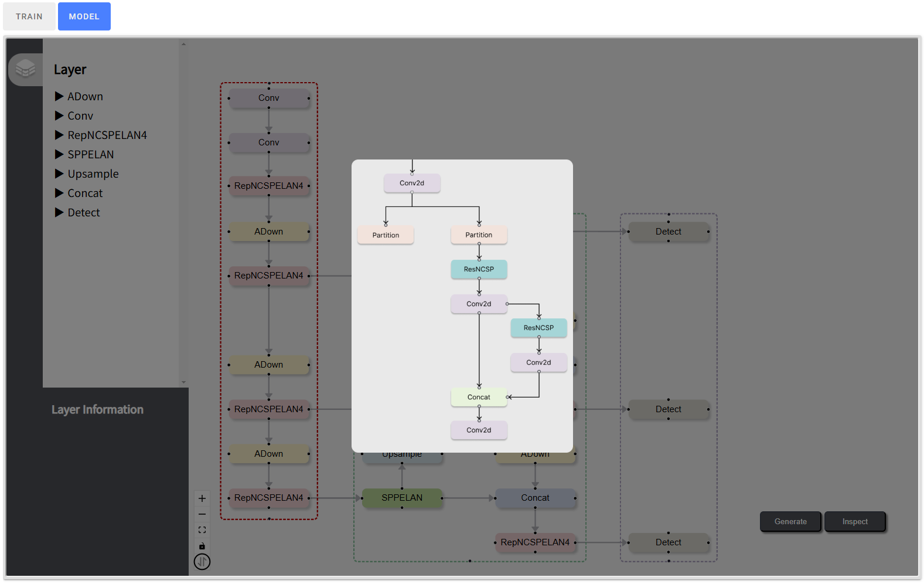The height and width of the screenshot is (584, 924).
Task: Select the bottommost ADown node in red group
Action: coord(269,454)
